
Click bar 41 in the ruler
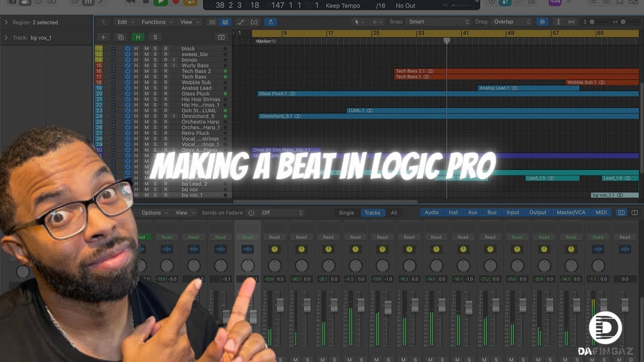point(466,33)
